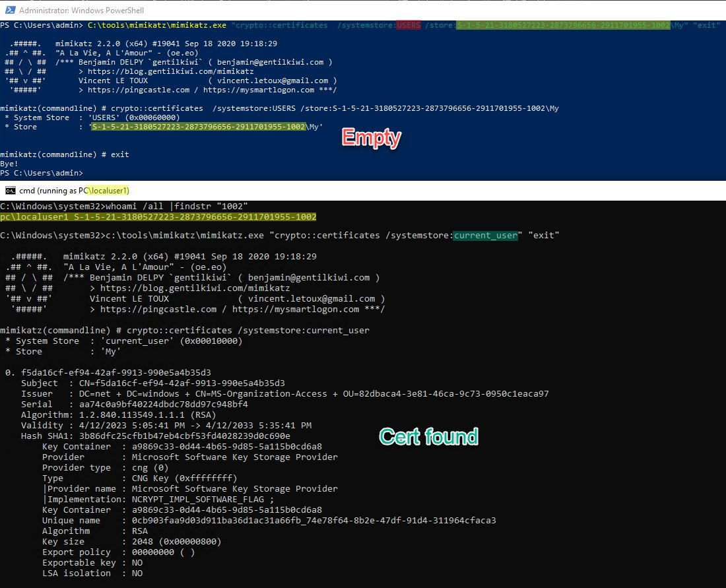Click the https://pingcastle.com URL in cmd
The height and width of the screenshot is (588, 726).
[x=158, y=310]
